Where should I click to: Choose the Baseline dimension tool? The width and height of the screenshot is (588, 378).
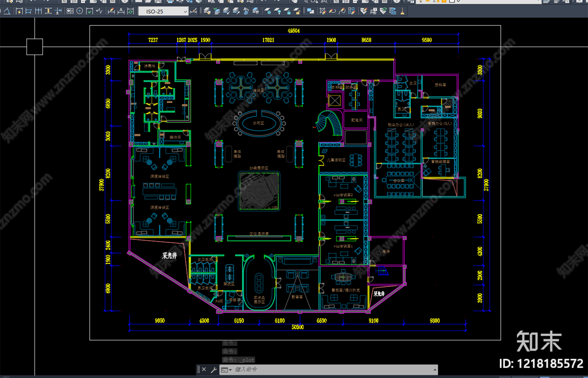coord(29,11)
